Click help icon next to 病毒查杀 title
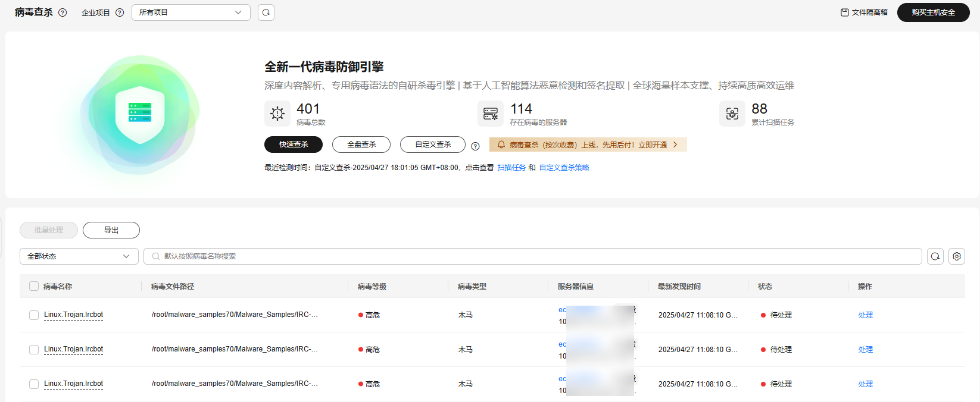Viewport: 980px width, 402px height. (63, 12)
